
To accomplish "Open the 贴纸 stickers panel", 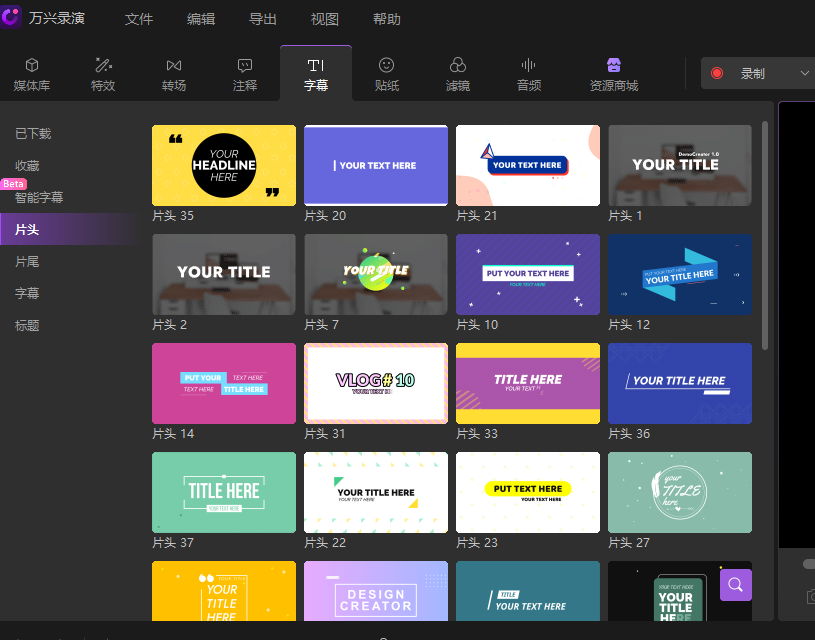I will coord(387,74).
